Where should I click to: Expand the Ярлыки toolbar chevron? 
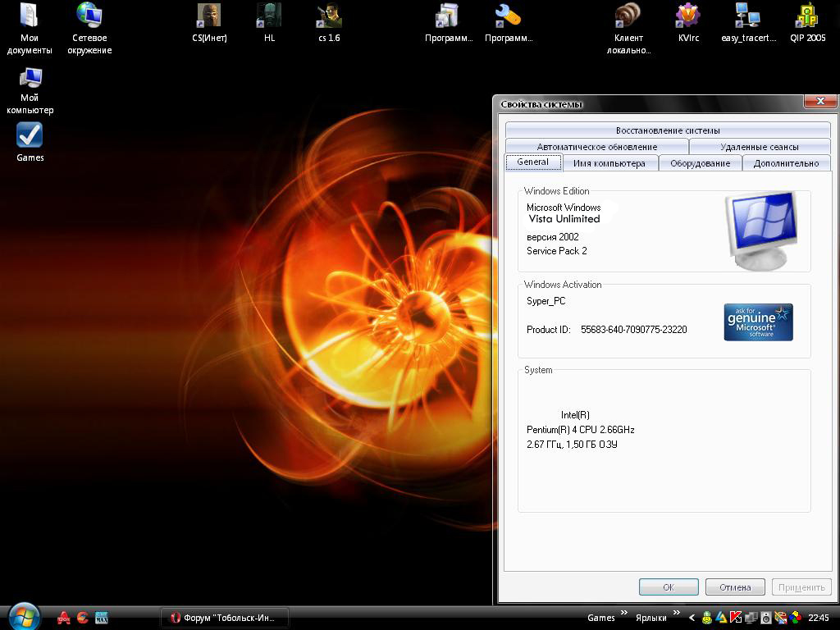coord(677,613)
